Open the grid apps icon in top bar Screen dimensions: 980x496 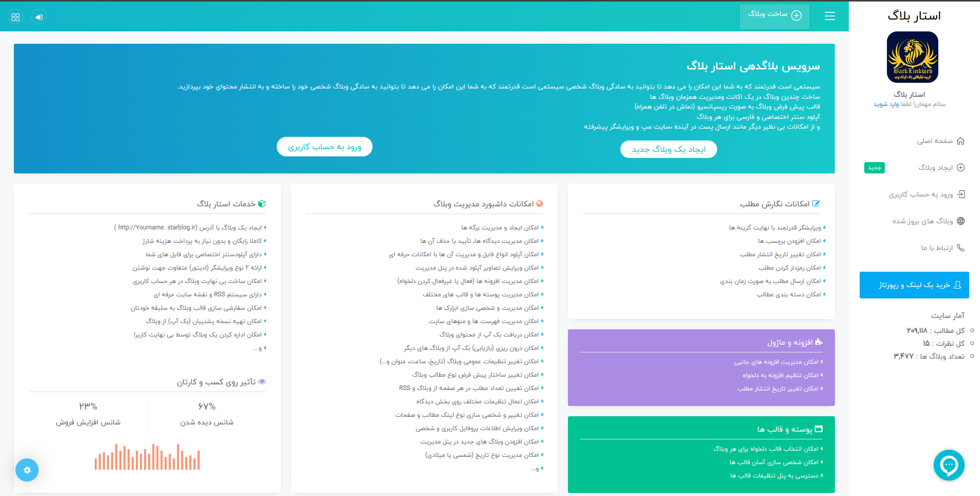[15, 17]
